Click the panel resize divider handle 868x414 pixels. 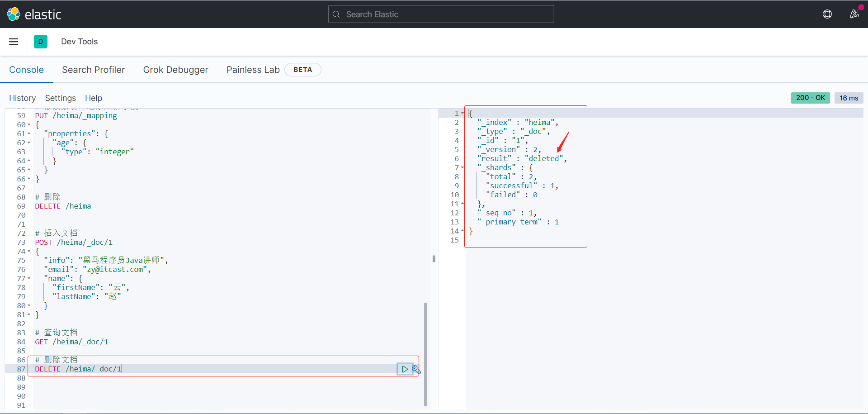click(x=434, y=259)
